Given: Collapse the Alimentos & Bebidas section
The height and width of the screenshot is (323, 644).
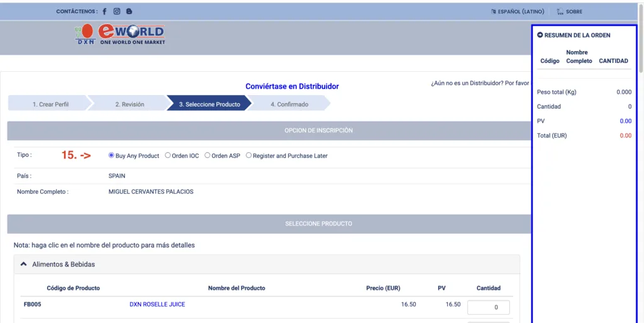Looking at the screenshot, I should (x=24, y=264).
